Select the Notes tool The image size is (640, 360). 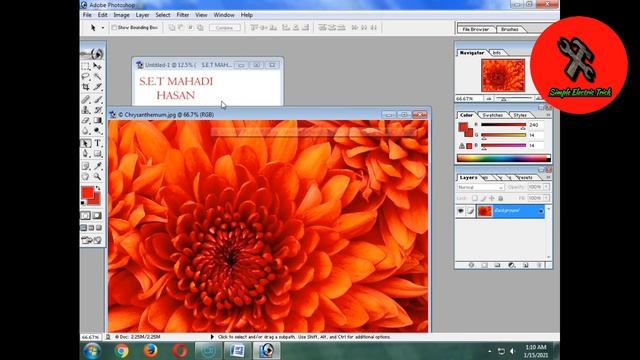tap(86, 166)
